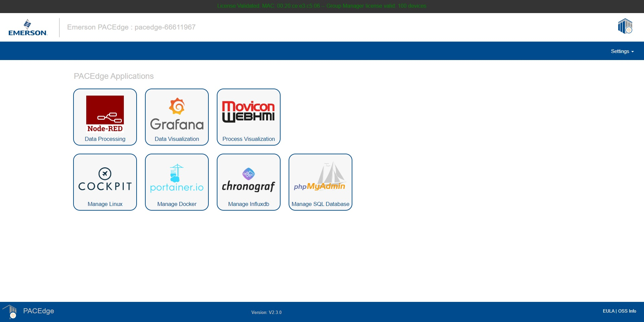Click the Emerson logo in header
This screenshot has height=322, width=644.
pyautogui.click(x=28, y=28)
